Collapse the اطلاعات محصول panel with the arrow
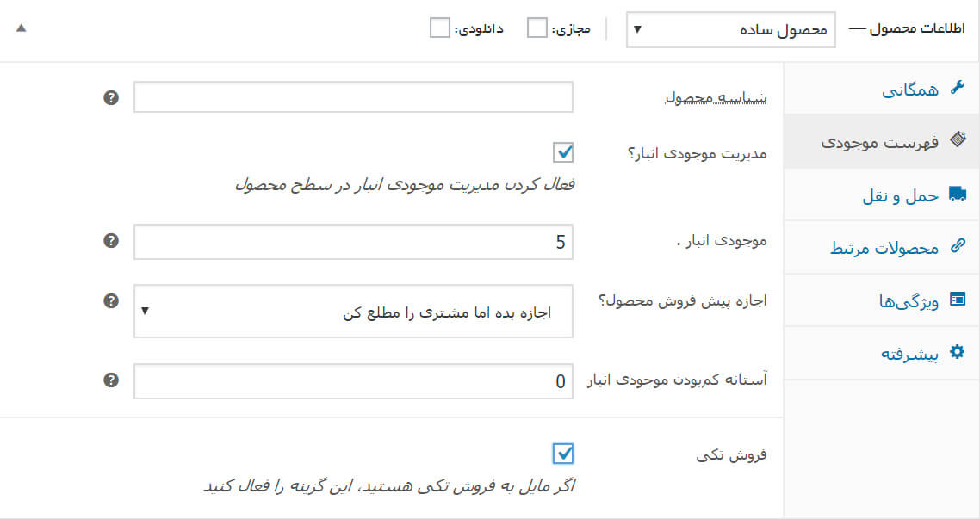The width and height of the screenshot is (980, 519). (22, 28)
